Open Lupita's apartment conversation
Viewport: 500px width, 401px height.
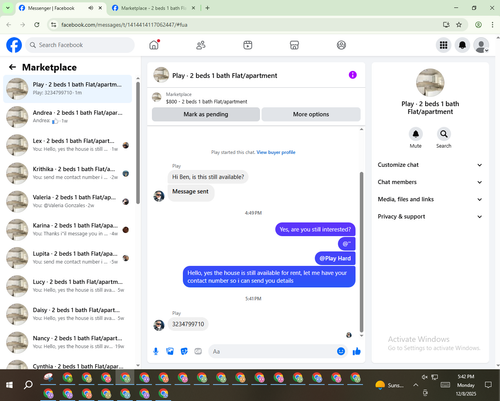point(68,258)
